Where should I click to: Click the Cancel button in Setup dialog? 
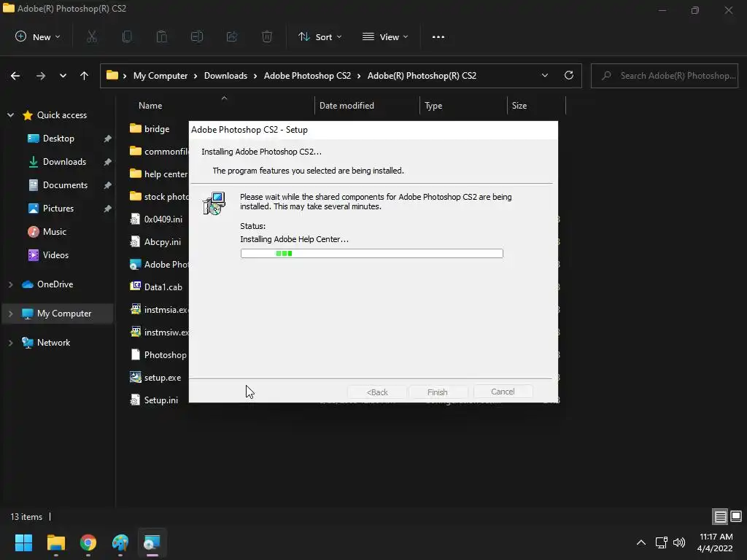click(x=503, y=392)
